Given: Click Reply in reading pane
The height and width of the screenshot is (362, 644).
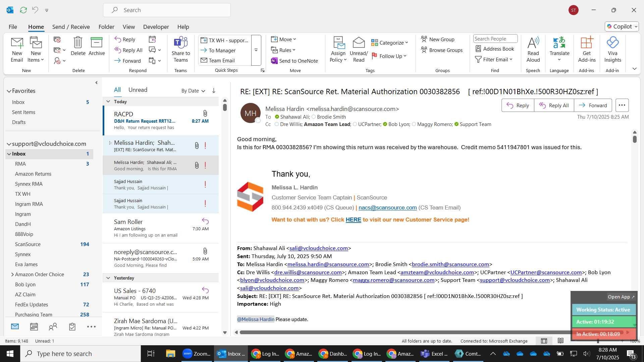Looking at the screenshot, I should pyautogui.click(x=518, y=105).
